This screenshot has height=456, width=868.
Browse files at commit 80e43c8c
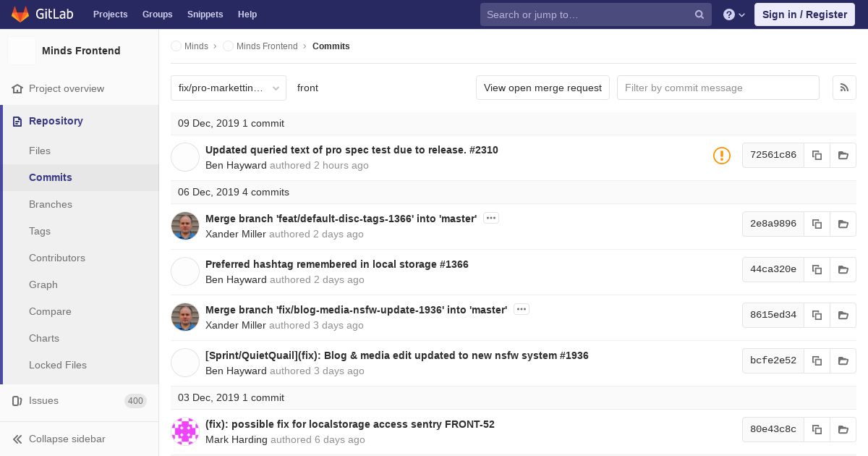pos(843,429)
